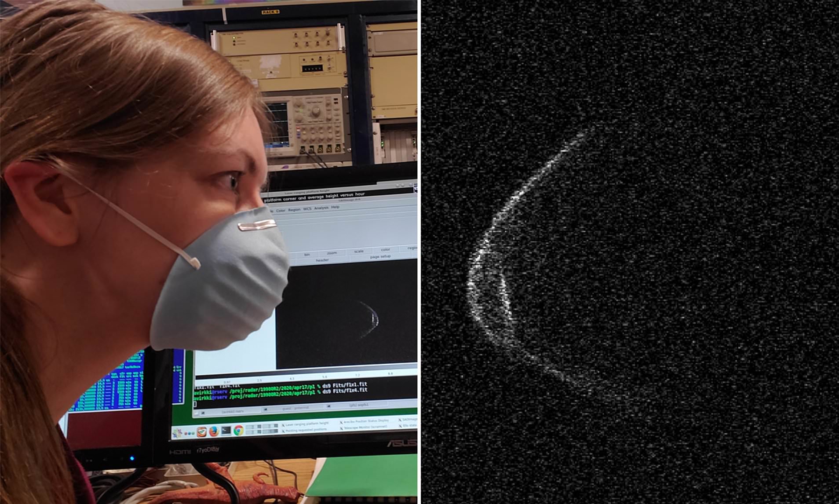Click the 'platform corner and average height' title
This screenshot has height=504, width=839.
314,196
